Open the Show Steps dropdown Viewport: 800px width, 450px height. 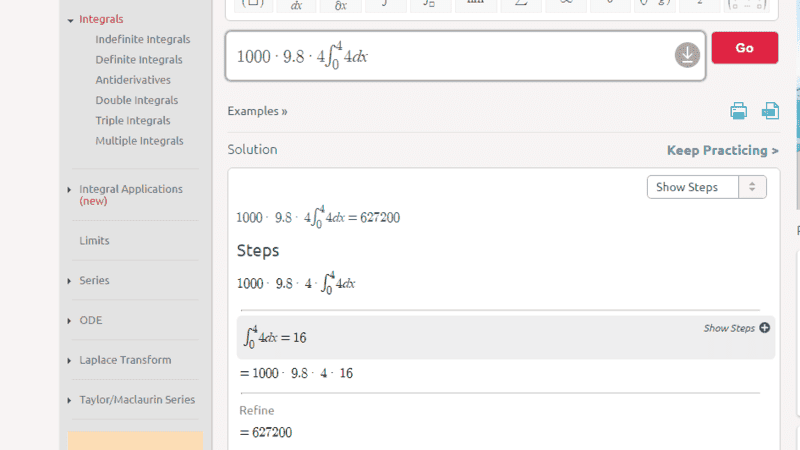click(x=706, y=187)
